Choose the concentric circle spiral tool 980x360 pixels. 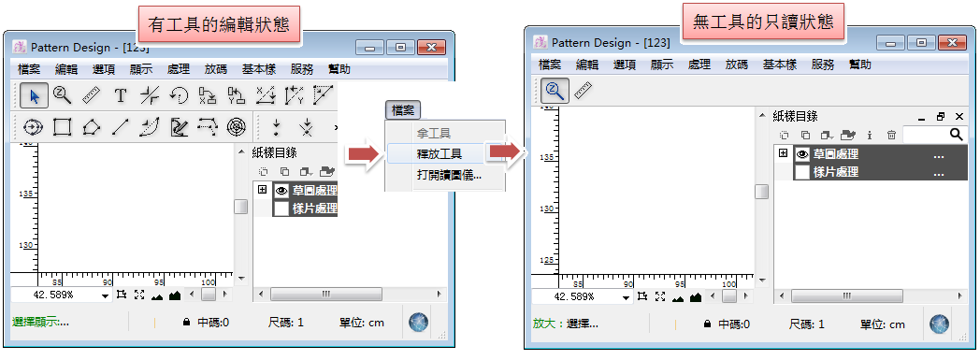237,127
